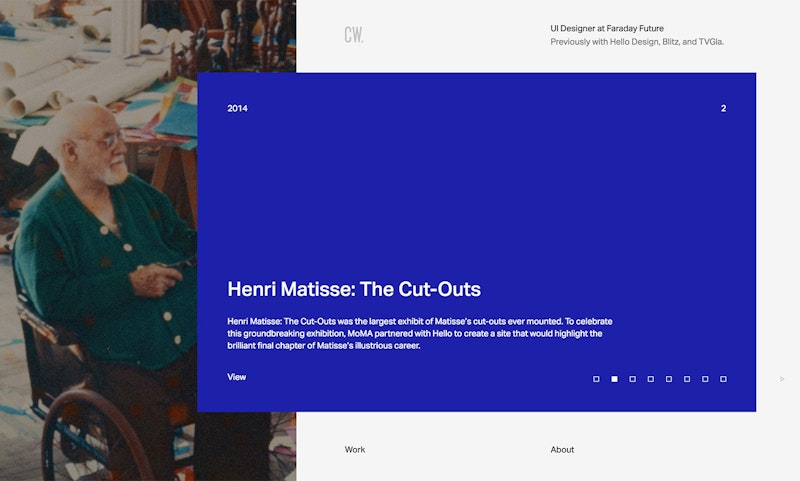Go to the Work section

tap(355, 449)
